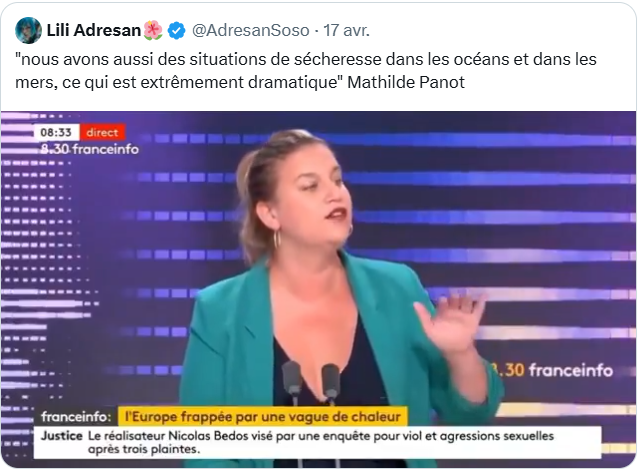Viewport: 639px width, 469px height.
Task: Click the red "direct" live badge
Action: [x=102, y=132]
